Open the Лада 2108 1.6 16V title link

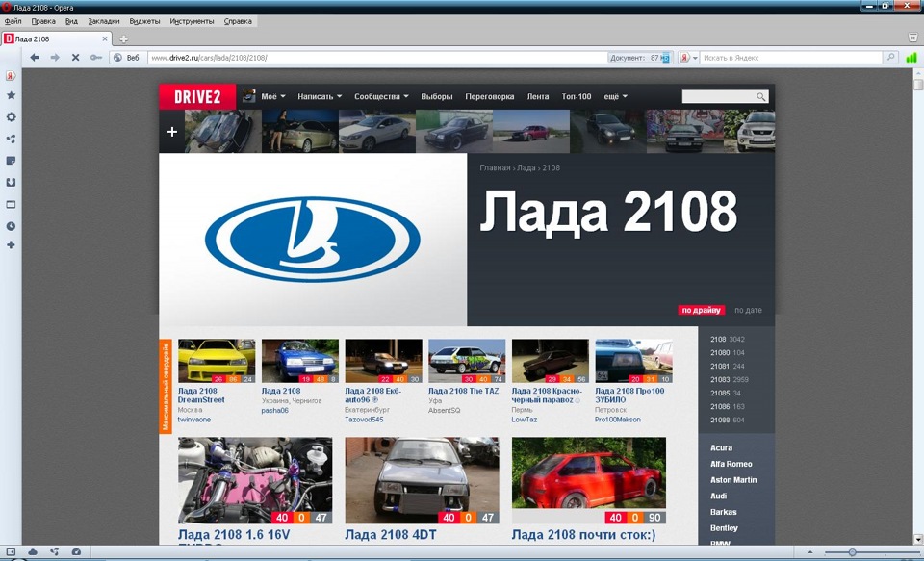click(x=234, y=534)
